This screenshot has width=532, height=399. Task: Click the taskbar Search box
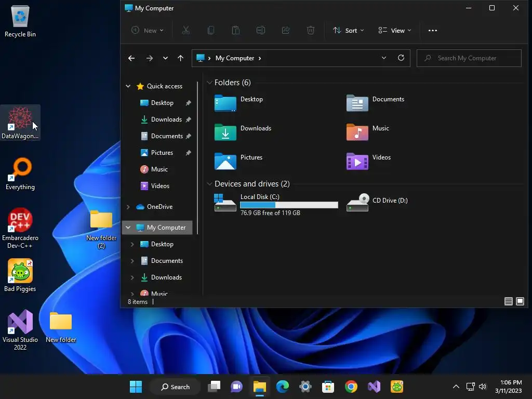175,387
